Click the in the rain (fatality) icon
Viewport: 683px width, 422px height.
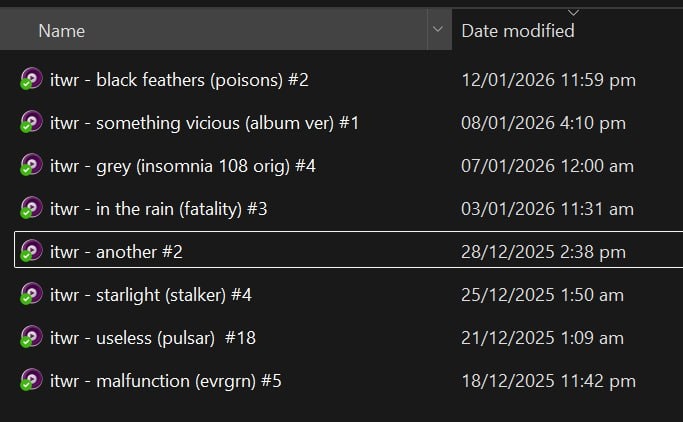[31, 209]
